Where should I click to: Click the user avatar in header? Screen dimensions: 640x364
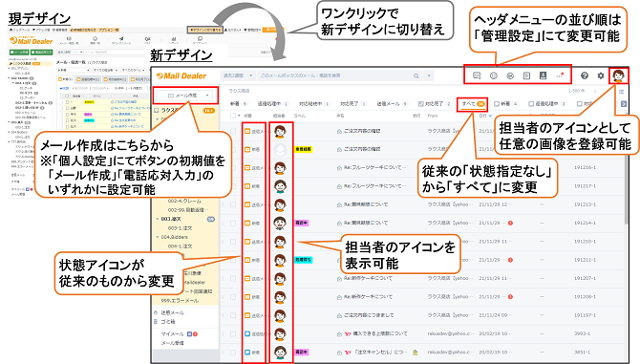pyautogui.click(x=618, y=75)
